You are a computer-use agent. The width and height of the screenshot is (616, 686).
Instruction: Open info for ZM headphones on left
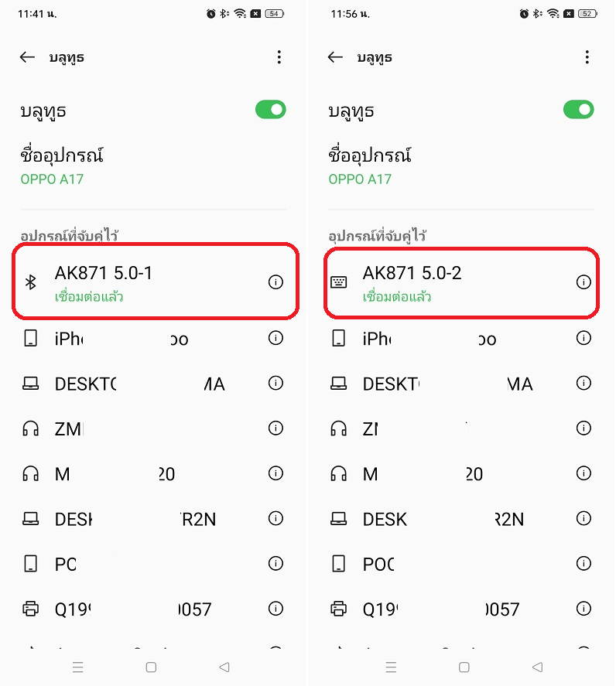(275, 428)
